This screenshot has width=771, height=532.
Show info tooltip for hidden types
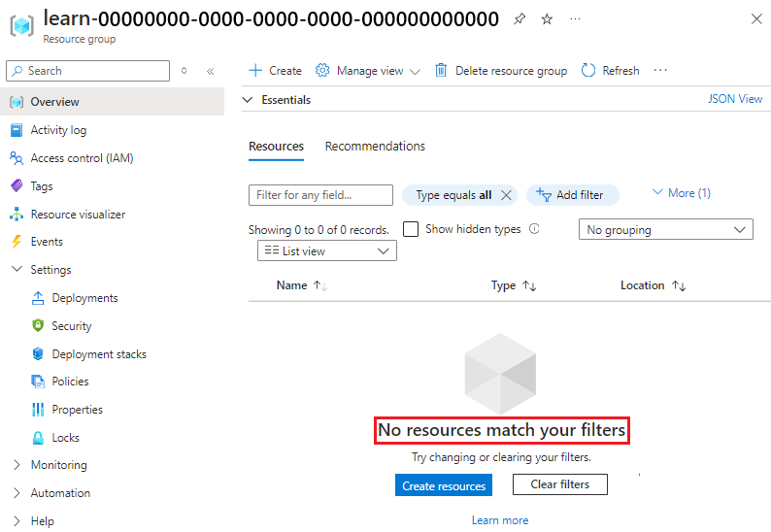(x=534, y=229)
